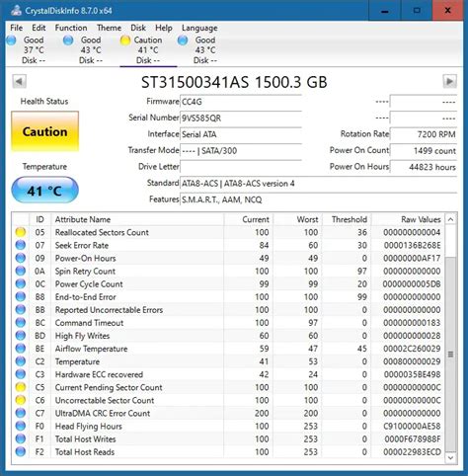Viewport: 468px width, 476px height.
Task: Open the Edit menu
Action: click(x=39, y=28)
